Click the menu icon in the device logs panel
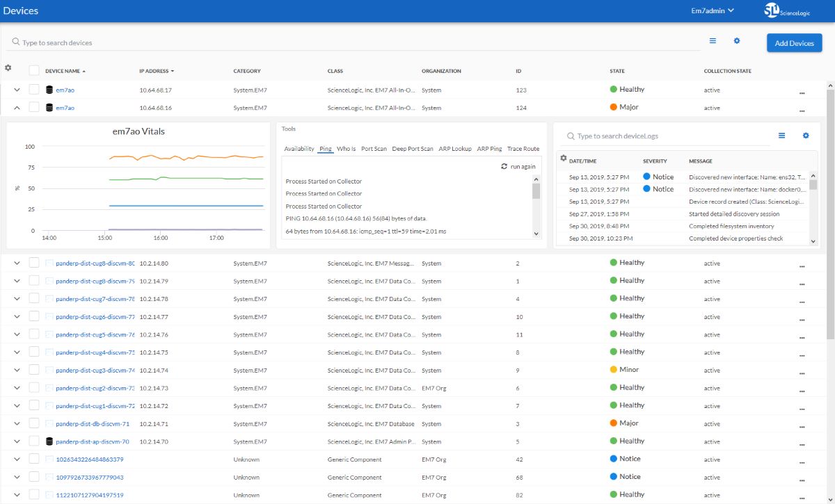Viewport: 835px width, 504px height. 781,136
